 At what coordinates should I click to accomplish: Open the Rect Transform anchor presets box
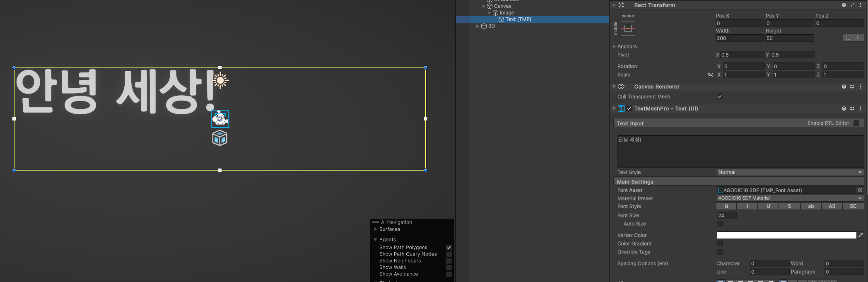pyautogui.click(x=628, y=29)
